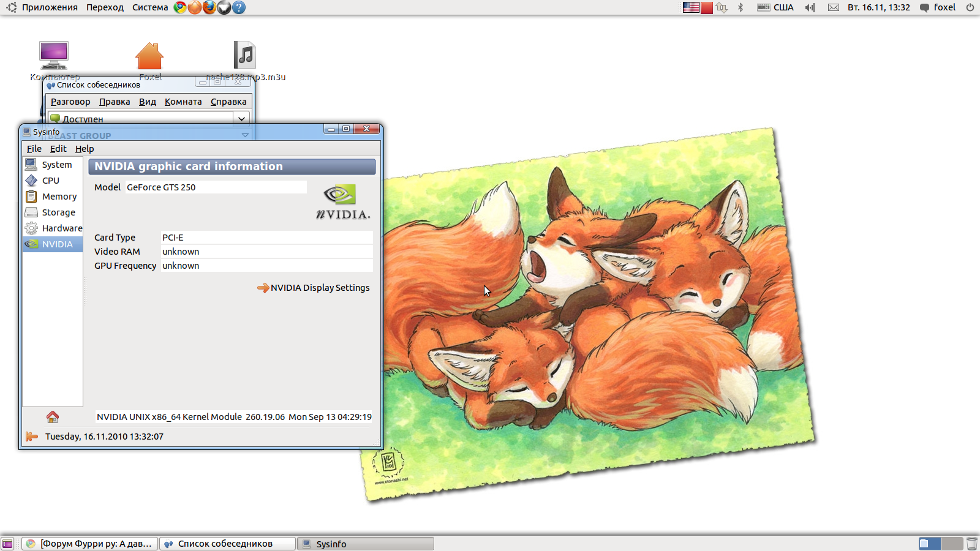Open the Приложения menu
This screenshot has width=980, height=551.
49,7
